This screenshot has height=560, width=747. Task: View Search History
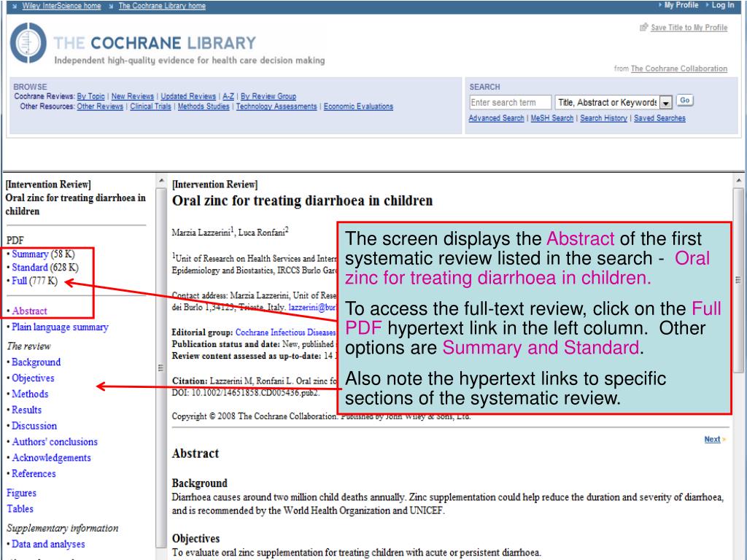(x=603, y=118)
